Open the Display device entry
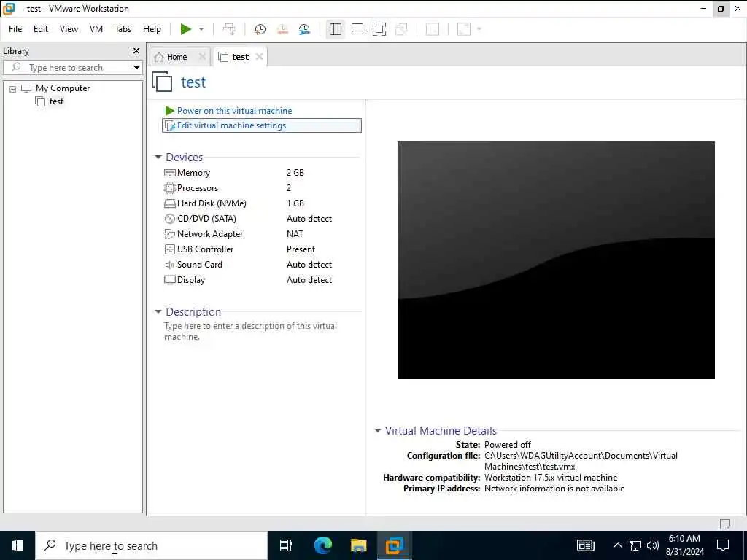 [x=190, y=280]
